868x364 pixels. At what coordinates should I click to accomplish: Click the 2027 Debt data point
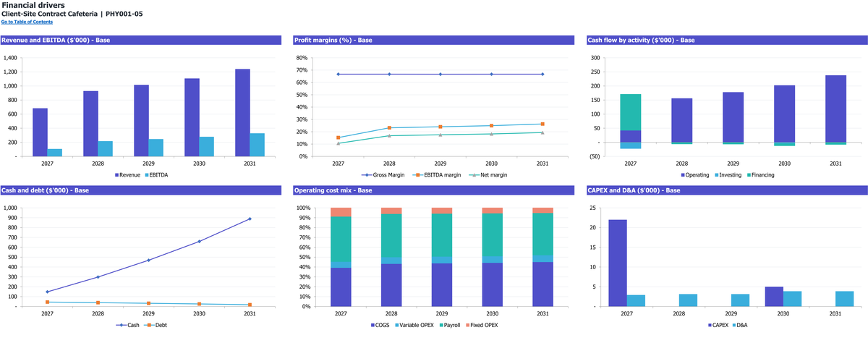click(x=47, y=302)
